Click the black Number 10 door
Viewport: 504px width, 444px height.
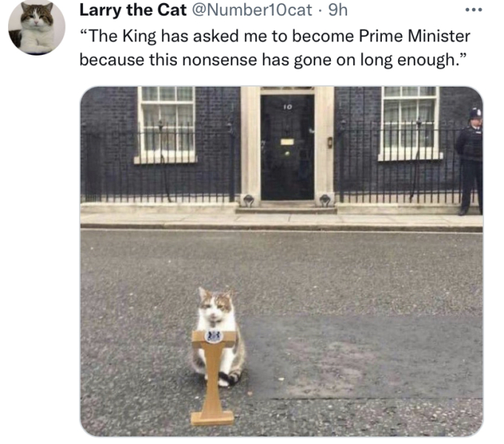pyautogui.click(x=287, y=147)
